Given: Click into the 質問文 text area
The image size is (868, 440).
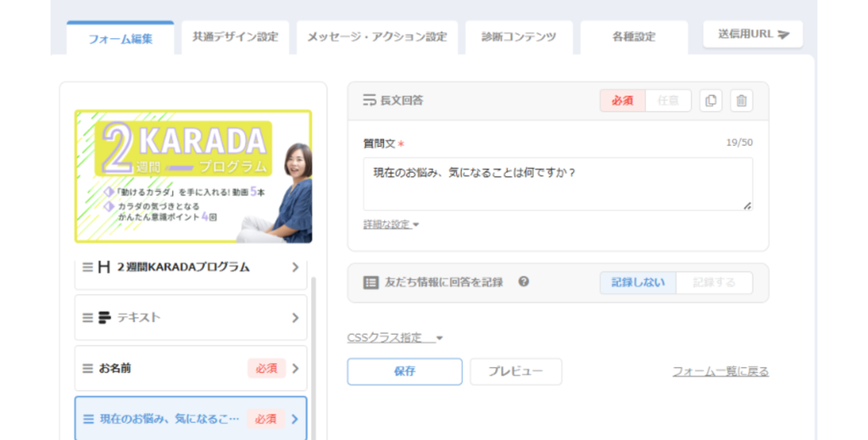Looking at the screenshot, I should [558, 184].
